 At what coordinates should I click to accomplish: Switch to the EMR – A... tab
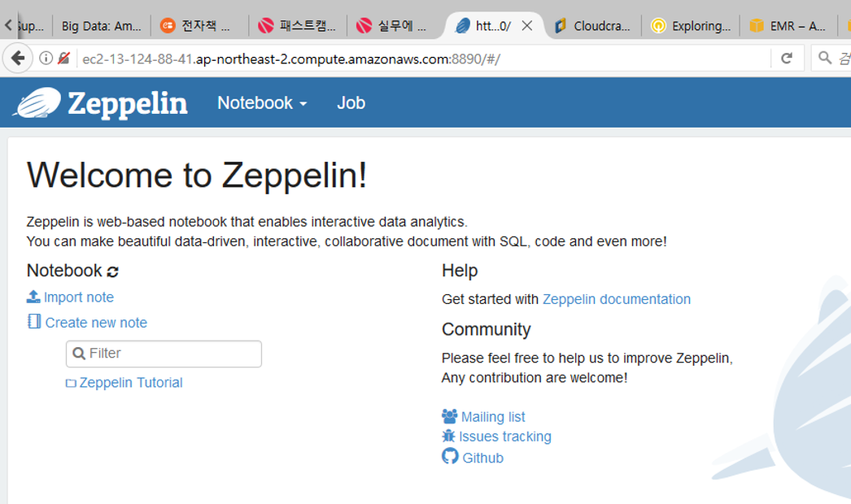[x=788, y=25]
